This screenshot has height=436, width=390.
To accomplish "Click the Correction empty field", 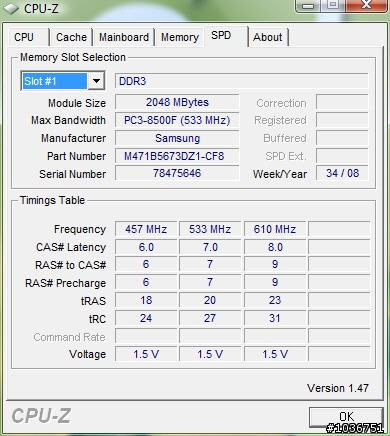I will 342,102.
